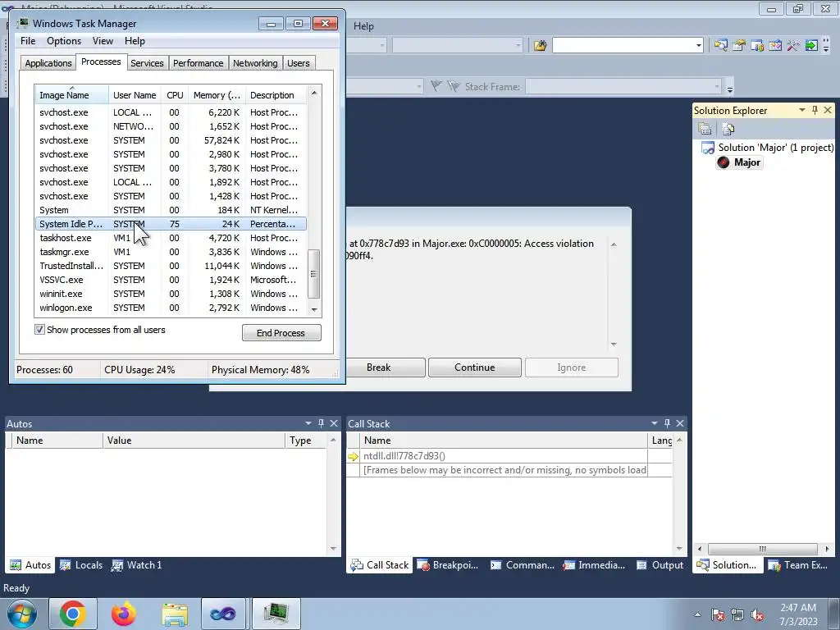The height and width of the screenshot is (630, 840).
Task: Click the Properties icon in Solution Explorer toolbar
Action: (705, 129)
